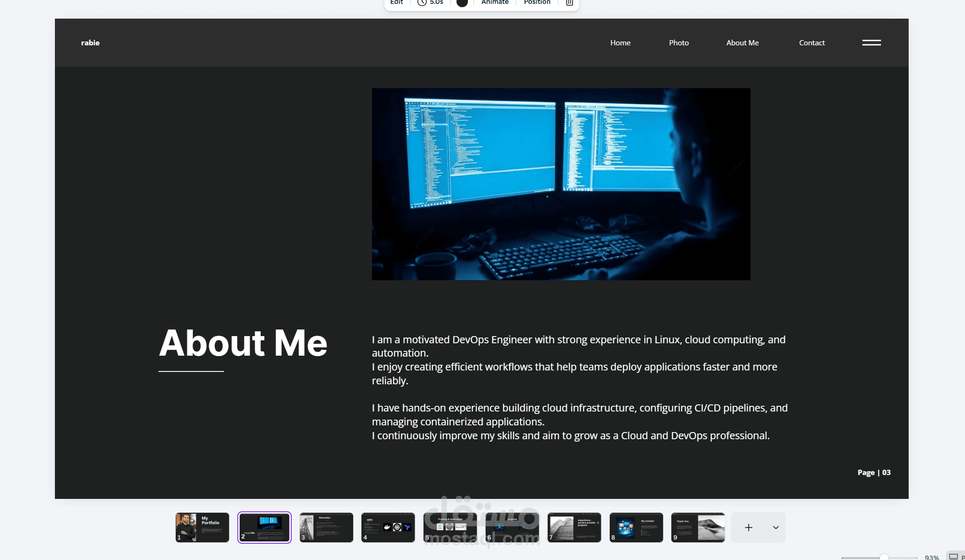Expand the add page dropdown chevron
This screenshot has width=965, height=560.
[775, 528]
